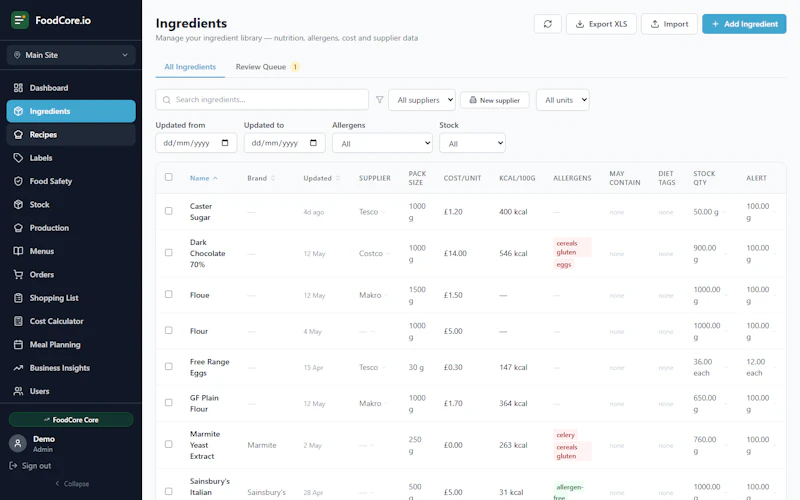This screenshot has height=500, width=800.
Task: Switch to the Review Queue tab
Action: [267, 67]
